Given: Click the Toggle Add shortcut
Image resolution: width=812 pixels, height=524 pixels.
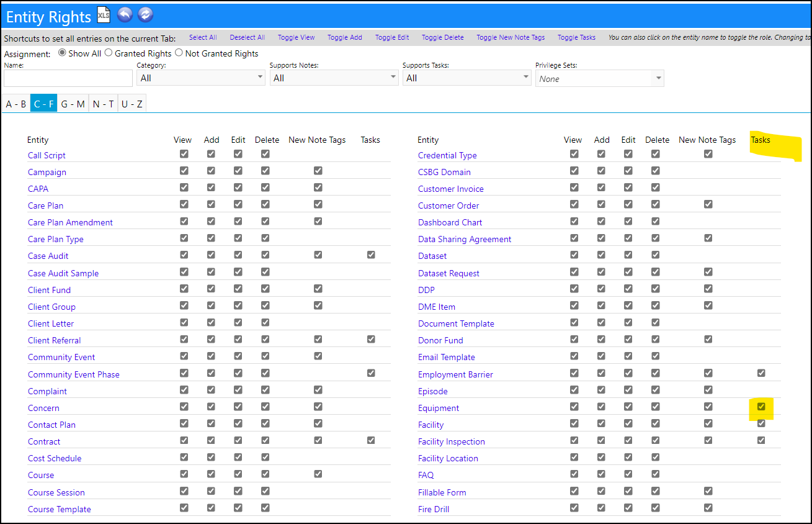Looking at the screenshot, I should point(345,37).
